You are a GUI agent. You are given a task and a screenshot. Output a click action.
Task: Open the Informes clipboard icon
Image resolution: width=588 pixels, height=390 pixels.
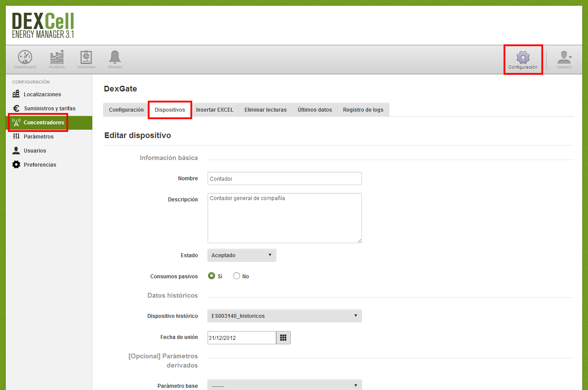pos(86,57)
